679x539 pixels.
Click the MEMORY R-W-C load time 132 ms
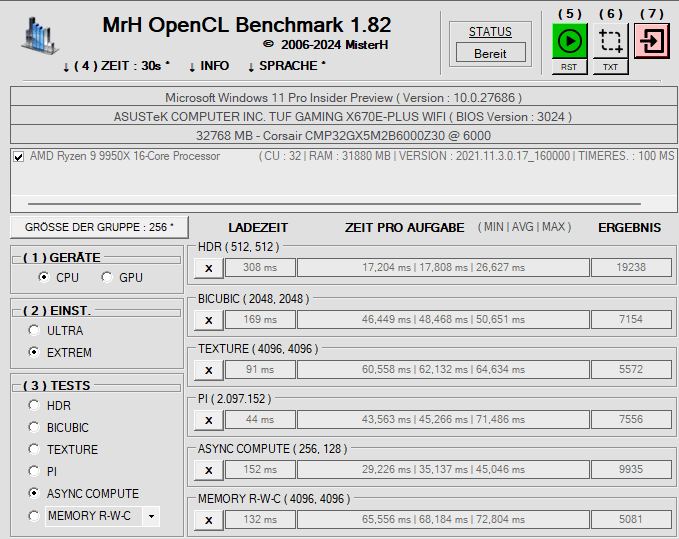[x=260, y=520]
